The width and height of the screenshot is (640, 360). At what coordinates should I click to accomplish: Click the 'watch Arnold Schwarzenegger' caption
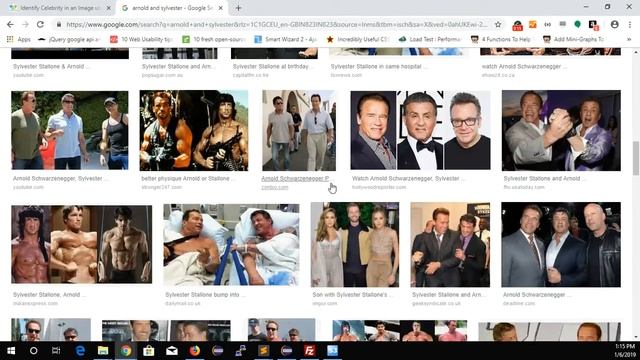click(524, 66)
